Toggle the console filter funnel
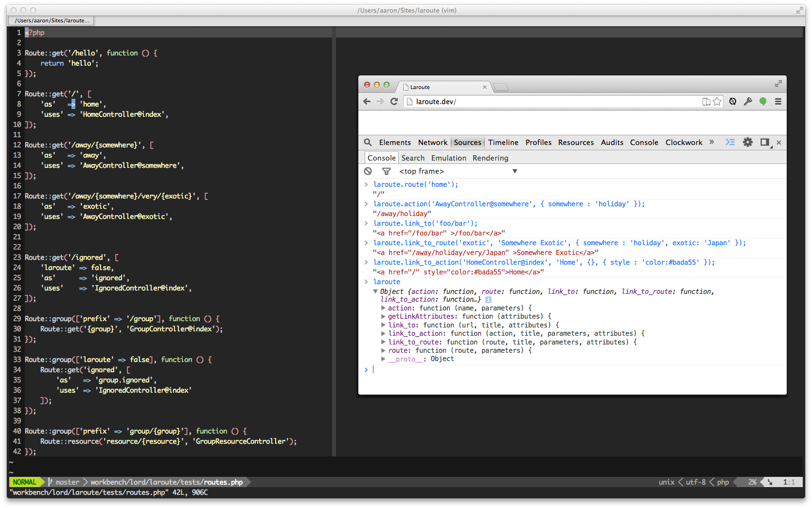This screenshot has width=812, height=508. coord(387,171)
